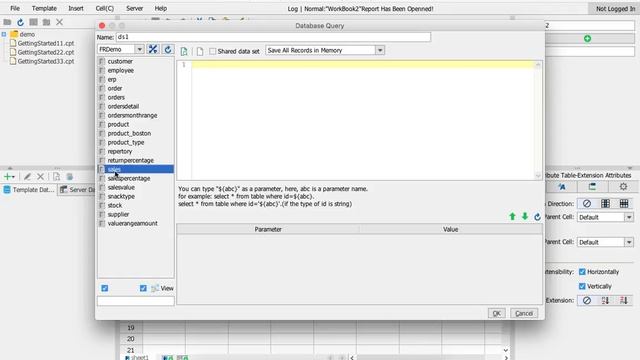Image resolution: width=640 pixels, height=360 pixels.
Task: Open cell shape panel icon
Action: click(x=592, y=187)
